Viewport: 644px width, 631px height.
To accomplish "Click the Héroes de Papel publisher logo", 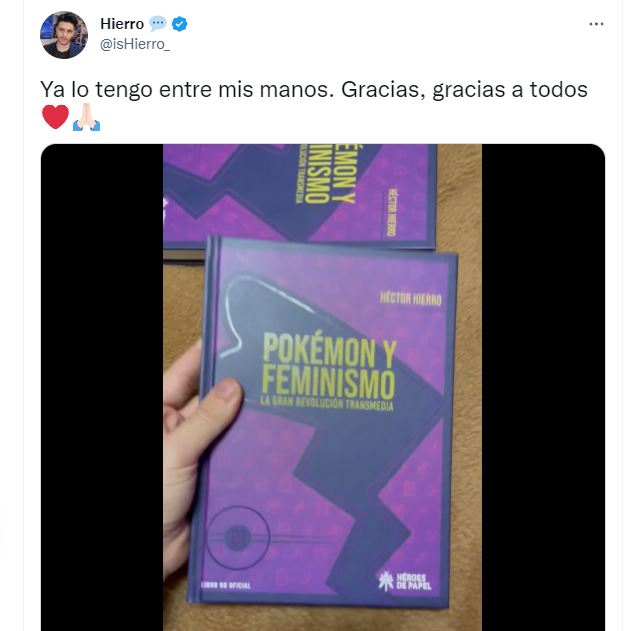I will [x=405, y=580].
